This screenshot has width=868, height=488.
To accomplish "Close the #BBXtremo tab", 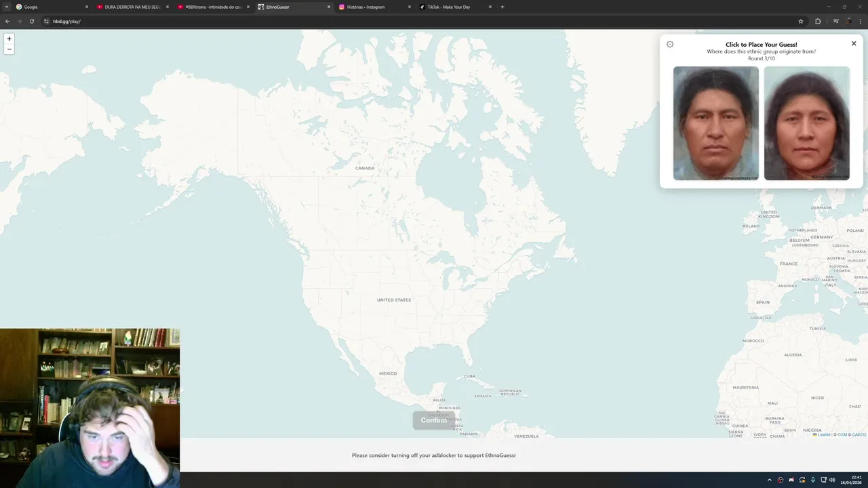I will [x=248, y=7].
